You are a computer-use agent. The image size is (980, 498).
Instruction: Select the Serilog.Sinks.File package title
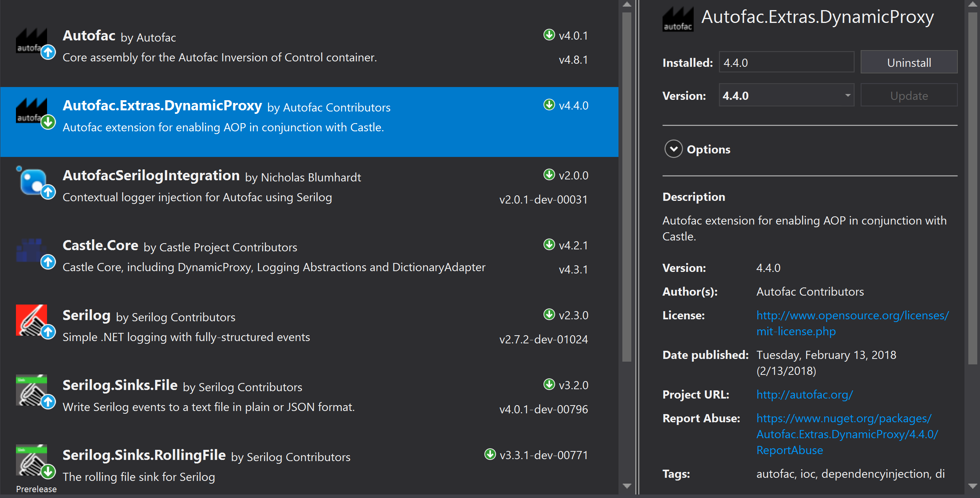coord(120,385)
